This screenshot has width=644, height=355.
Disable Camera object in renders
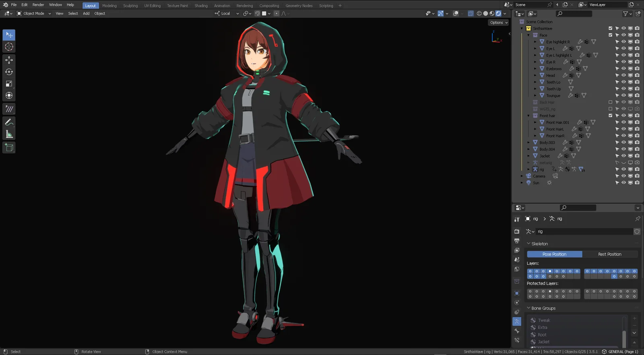click(x=637, y=176)
